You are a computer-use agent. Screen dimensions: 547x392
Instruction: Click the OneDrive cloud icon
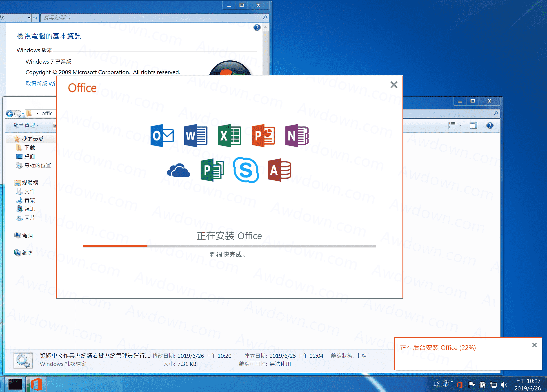(x=178, y=170)
